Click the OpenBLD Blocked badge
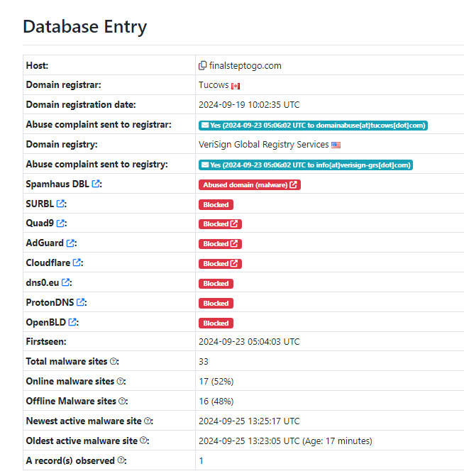 [x=216, y=323]
